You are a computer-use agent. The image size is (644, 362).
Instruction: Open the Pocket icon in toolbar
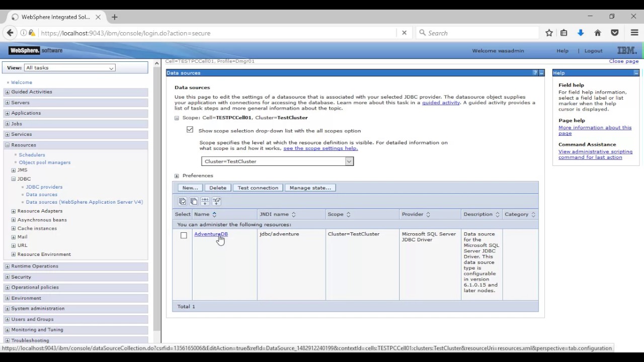tap(615, 33)
